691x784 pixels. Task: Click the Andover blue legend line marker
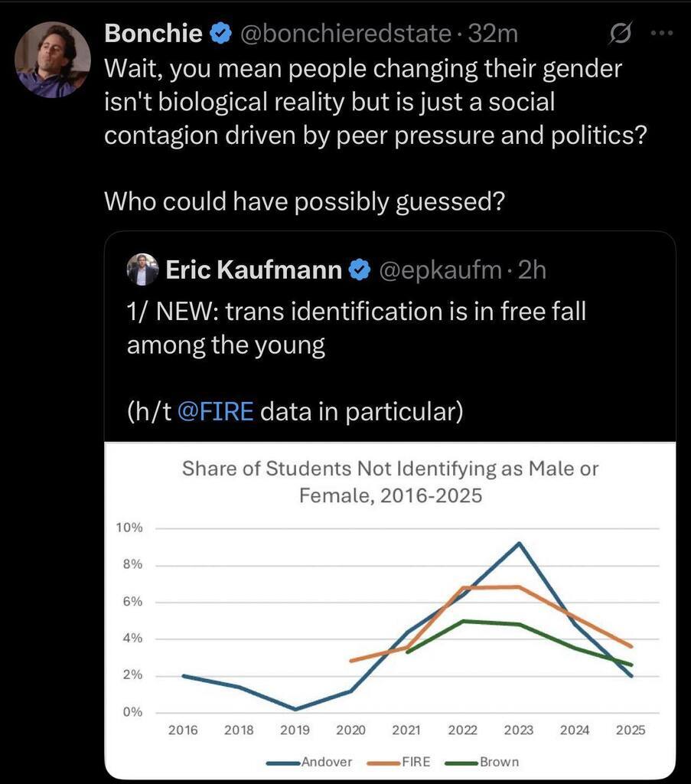[283, 763]
